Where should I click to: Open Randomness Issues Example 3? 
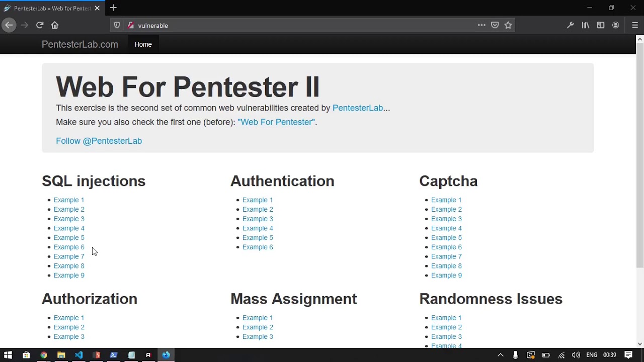[x=446, y=337]
